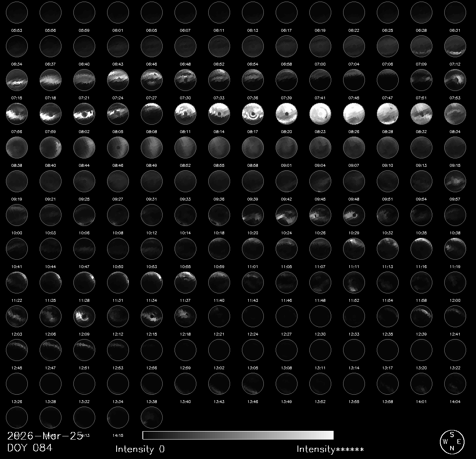Select the 09:57 thumbnail
The height and width of the screenshot is (459, 476).
[455, 181]
